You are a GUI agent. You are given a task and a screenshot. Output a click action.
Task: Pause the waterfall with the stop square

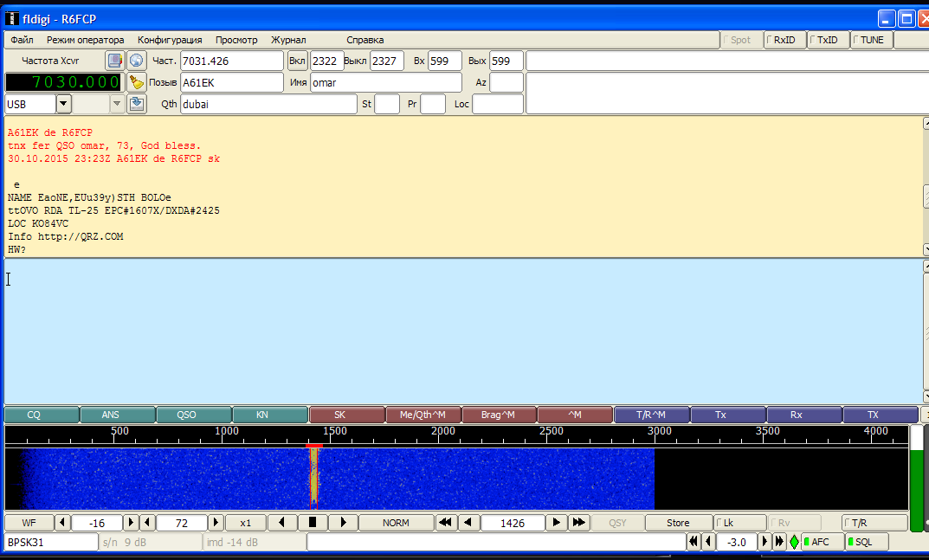(x=312, y=523)
